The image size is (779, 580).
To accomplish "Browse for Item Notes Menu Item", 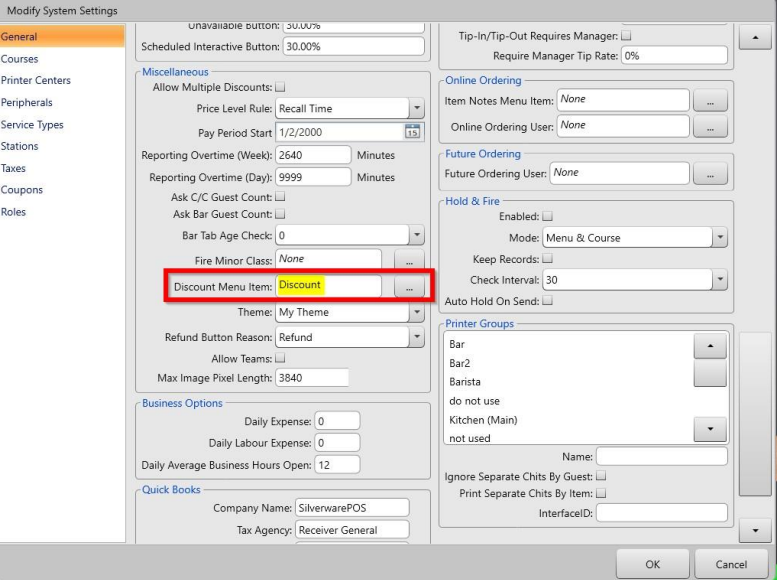I will (710, 101).
